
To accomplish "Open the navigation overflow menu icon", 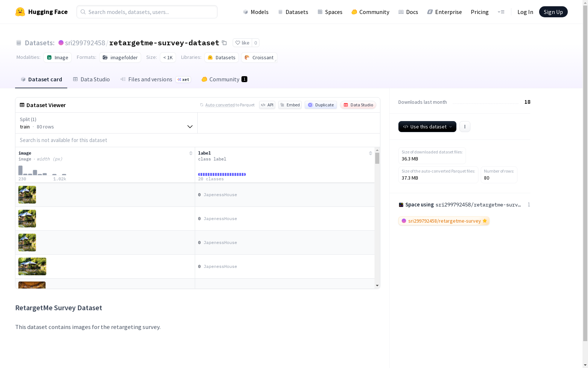I will click(501, 12).
